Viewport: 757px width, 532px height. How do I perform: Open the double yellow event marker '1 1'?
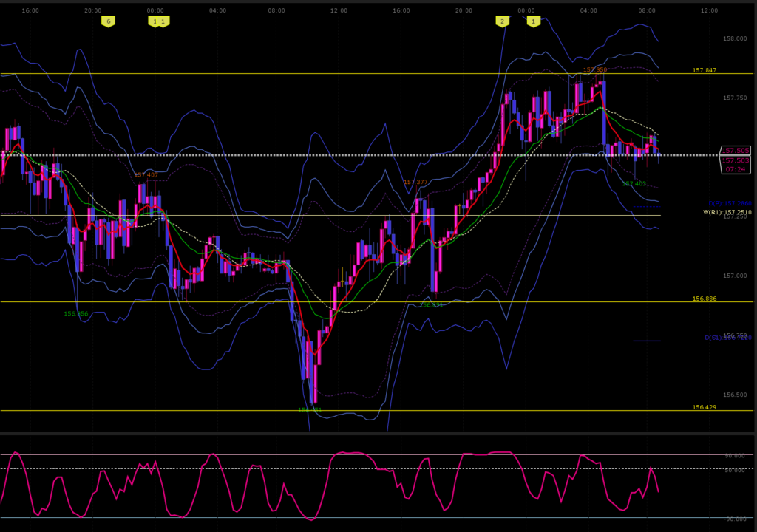coord(158,21)
